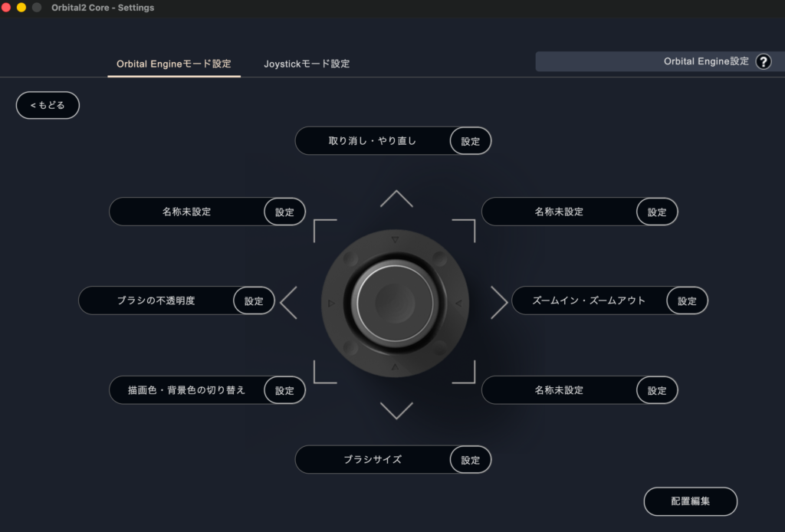Select the upper-right 名称未設定 label
Viewport: 785px width, 532px height.
click(x=559, y=212)
